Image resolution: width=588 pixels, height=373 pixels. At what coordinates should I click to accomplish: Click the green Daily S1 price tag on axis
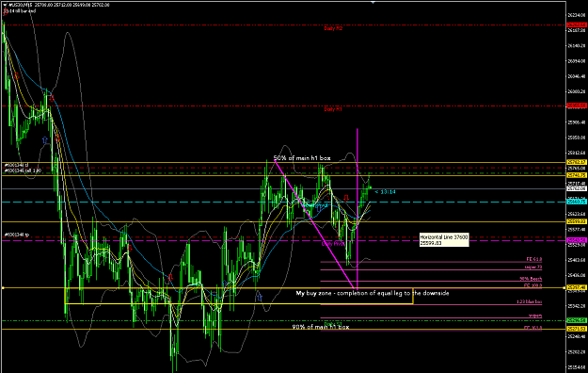[577, 320]
